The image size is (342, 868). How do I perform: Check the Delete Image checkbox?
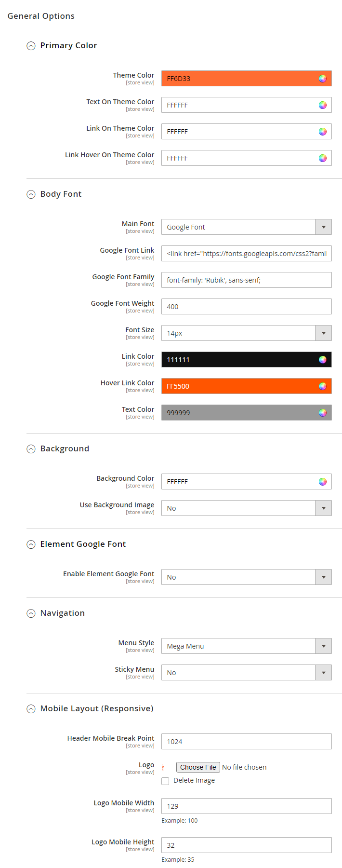point(165,781)
